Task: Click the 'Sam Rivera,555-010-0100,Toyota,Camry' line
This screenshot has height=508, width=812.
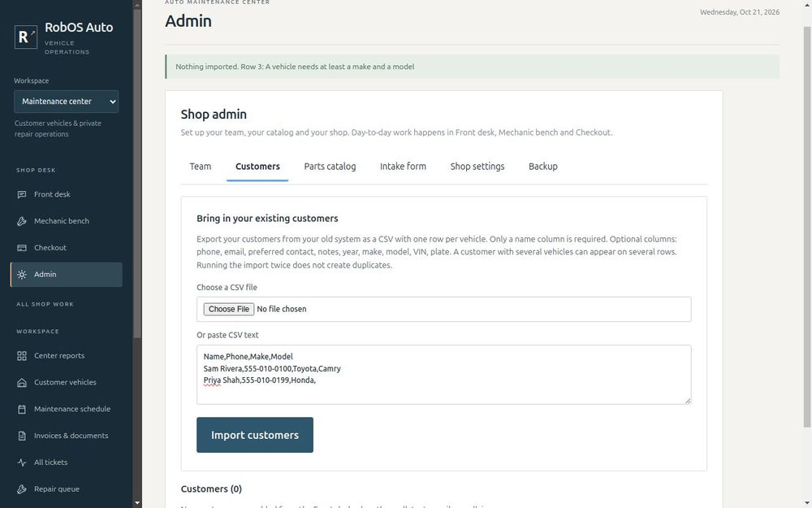Action: [272, 368]
